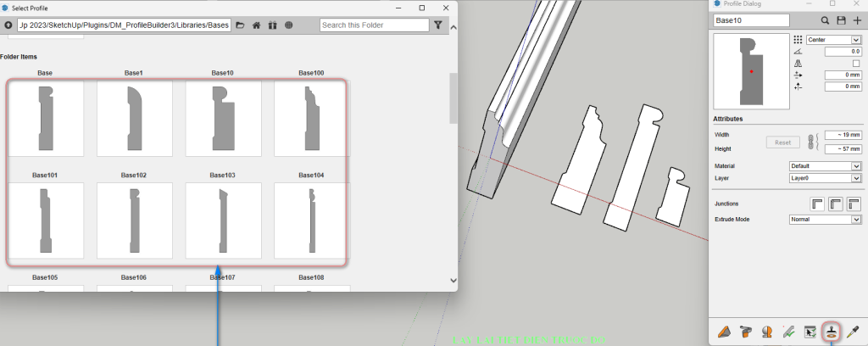Open the Layer dropdown
868x346 pixels.
tap(825, 178)
